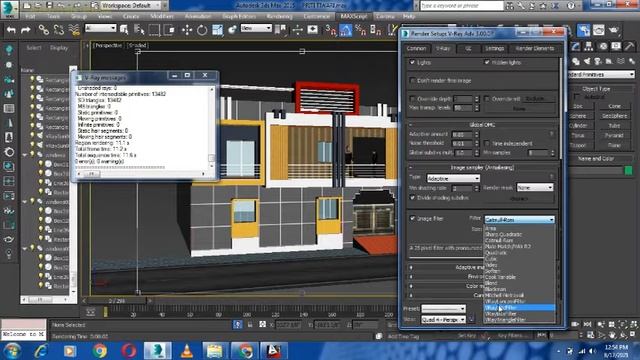Image resolution: width=640 pixels, height=360 pixels.
Task: Enable Don't render final image checkbox
Action: tap(412, 80)
